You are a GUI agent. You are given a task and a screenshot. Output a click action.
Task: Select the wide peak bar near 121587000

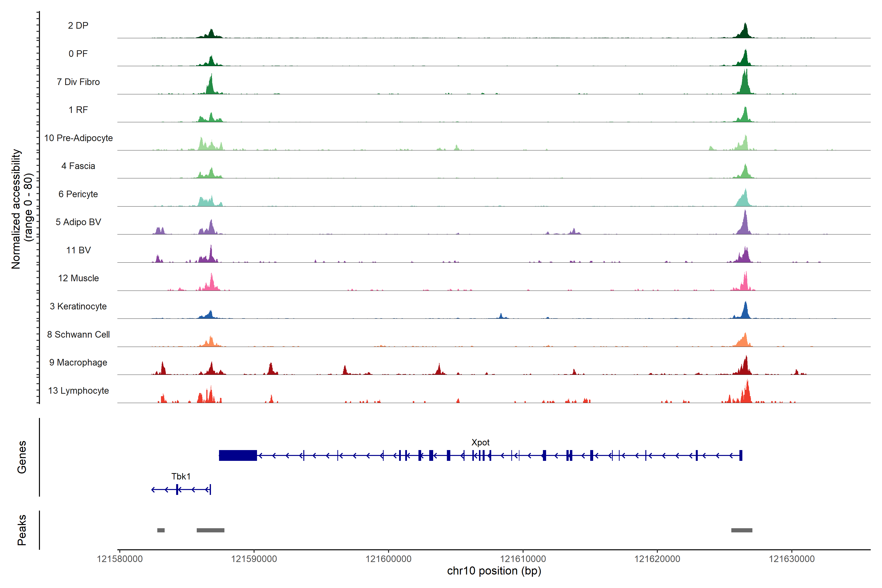pos(210,530)
